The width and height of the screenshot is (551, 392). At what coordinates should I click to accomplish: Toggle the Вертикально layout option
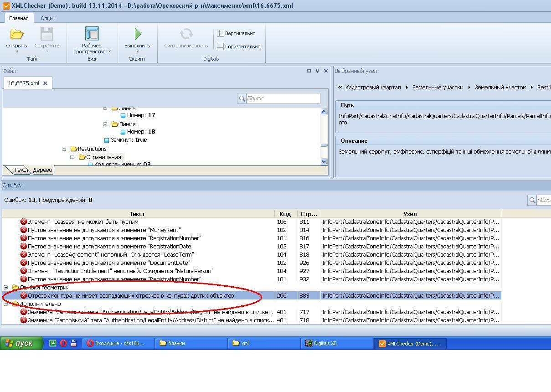[236, 33]
